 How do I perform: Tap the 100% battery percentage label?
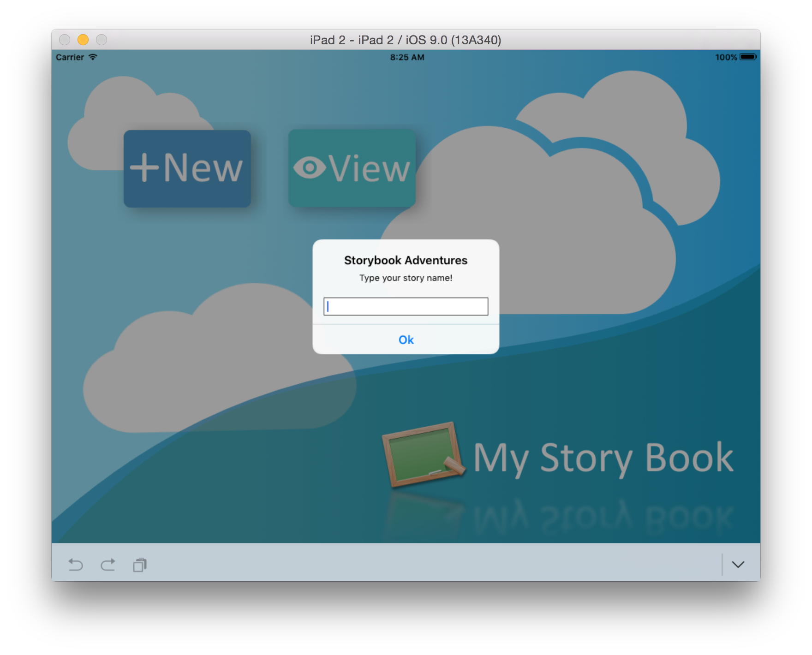[x=725, y=57]
